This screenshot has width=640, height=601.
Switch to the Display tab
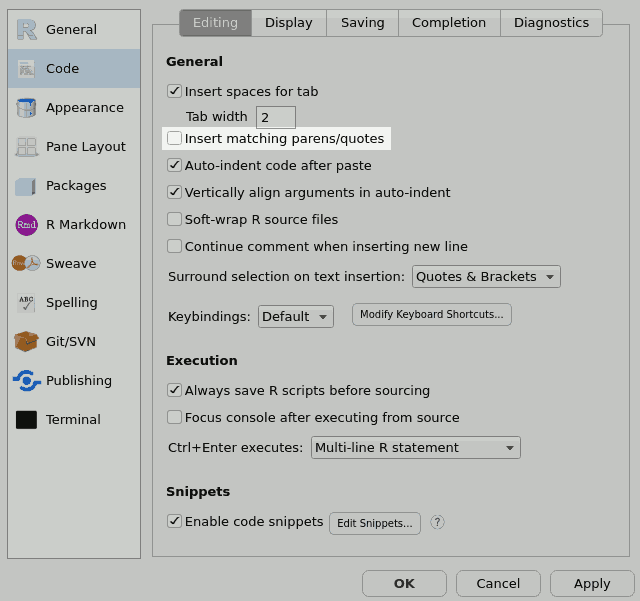289,23
